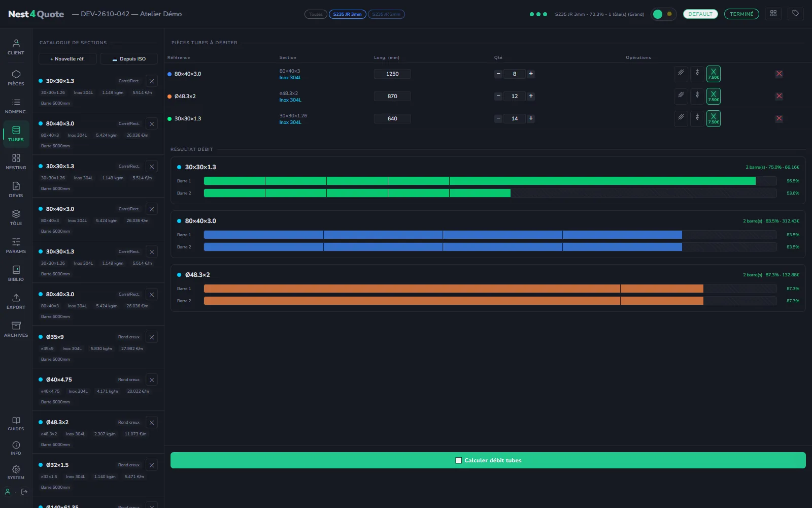Select the Toutes filter pill
The height and width of the screenshot is (508, 812).
[316, 14]
